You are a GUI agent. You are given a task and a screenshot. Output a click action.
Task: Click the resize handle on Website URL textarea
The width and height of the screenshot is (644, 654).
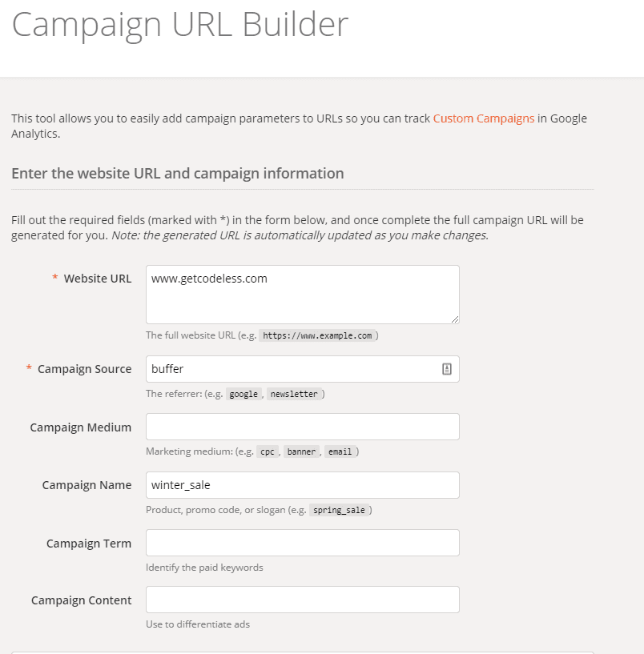click(x=455, y=320)
